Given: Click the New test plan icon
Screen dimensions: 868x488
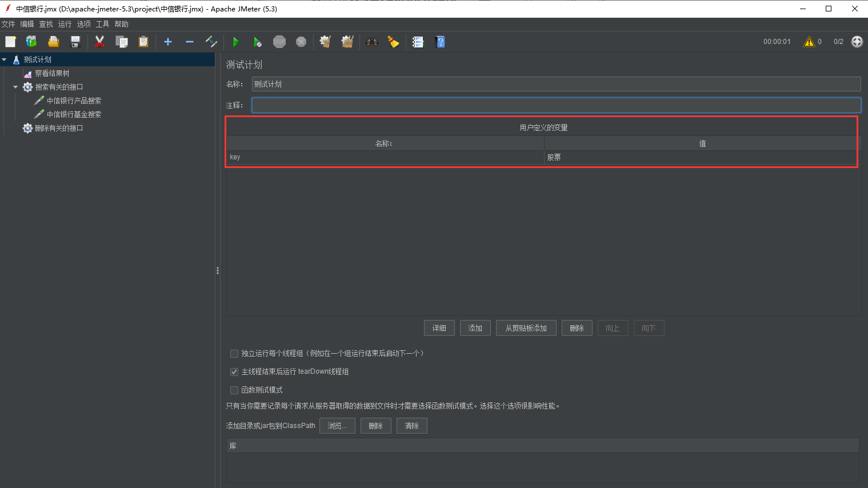Looking at the screenshot, I should tap(10, 42).
